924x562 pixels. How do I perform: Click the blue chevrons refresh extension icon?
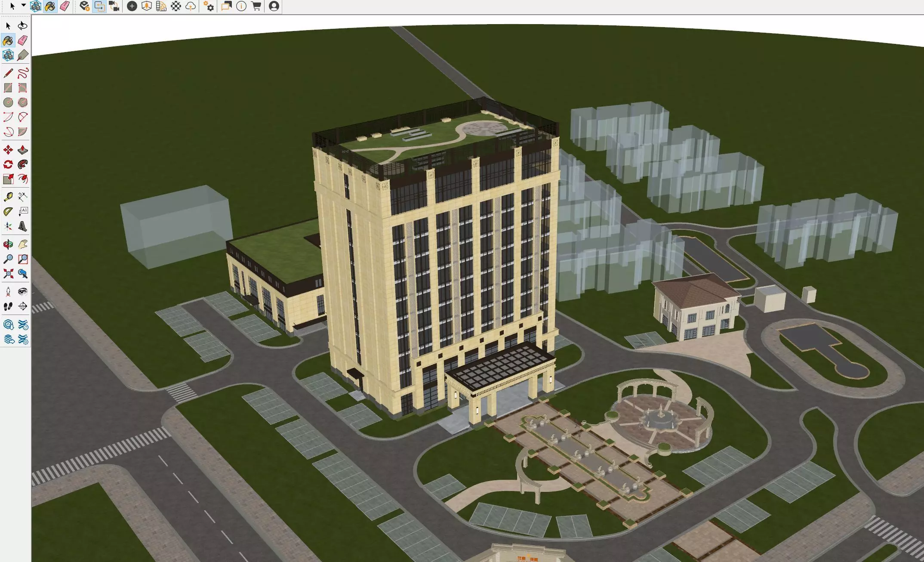pyautogui.click(x=23, y=325)
